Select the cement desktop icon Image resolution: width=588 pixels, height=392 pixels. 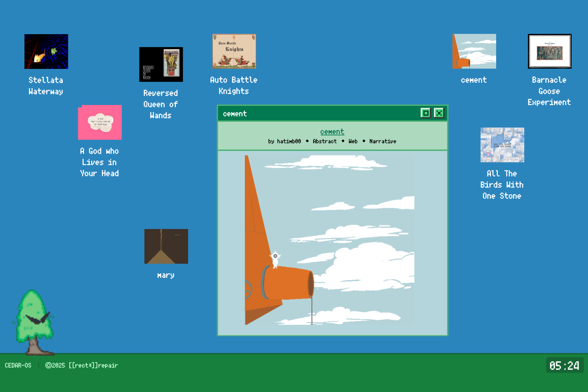coord(474,51)
